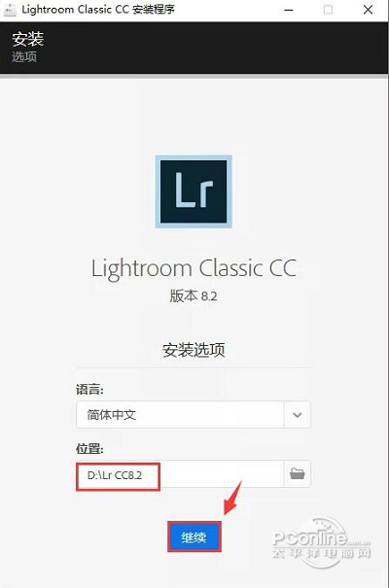Image resolution: width=389 pixels, height=588 pixels.
Task: Click the 安装选项 section heading
Action: (194, 350)
